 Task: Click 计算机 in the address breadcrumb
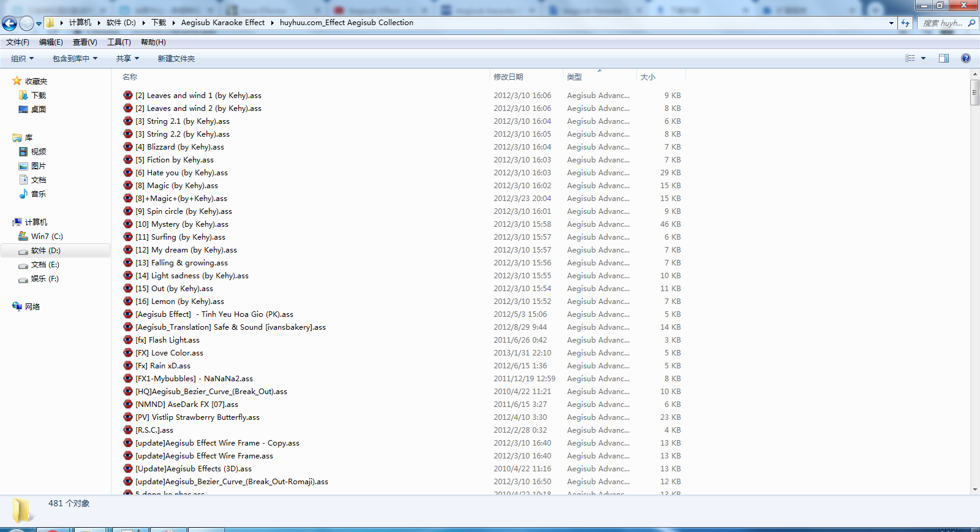pyautogui.click(x=80, y=23)
